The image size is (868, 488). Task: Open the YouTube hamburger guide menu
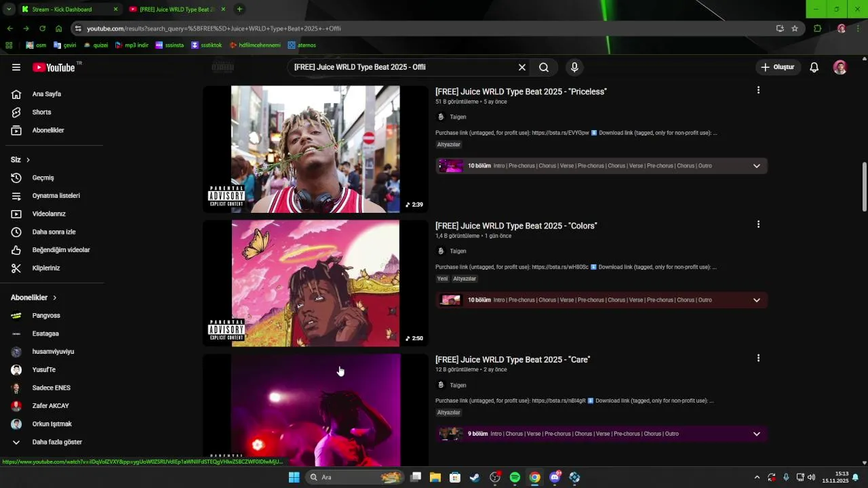point(16,67)
